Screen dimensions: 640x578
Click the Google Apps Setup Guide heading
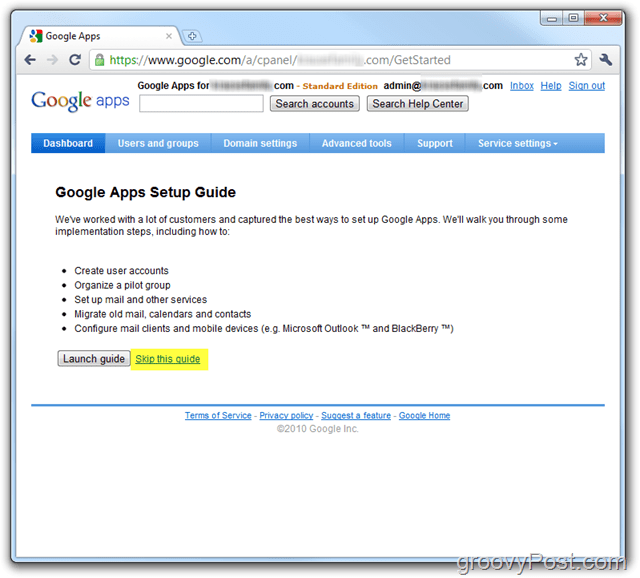pos(145,192)
